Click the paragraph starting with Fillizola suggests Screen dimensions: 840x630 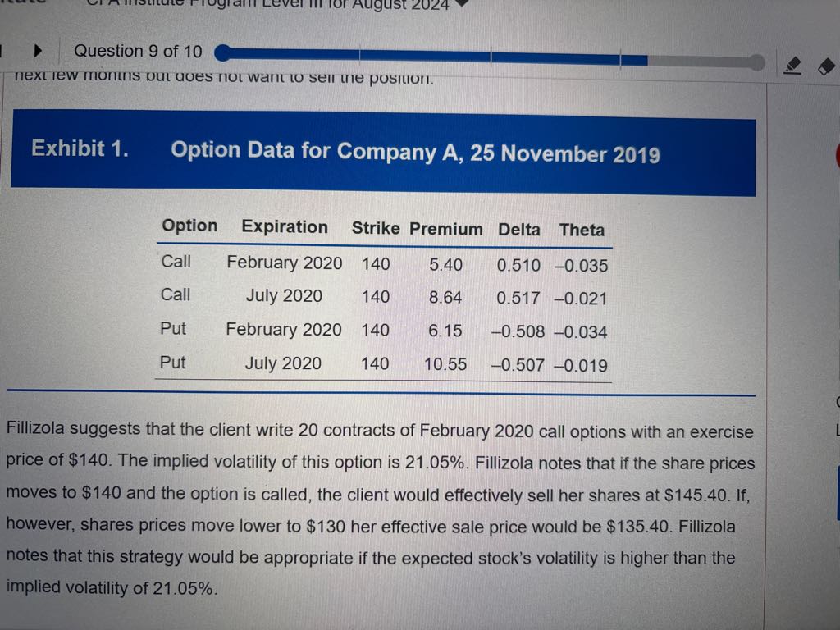tap(379, 509)
